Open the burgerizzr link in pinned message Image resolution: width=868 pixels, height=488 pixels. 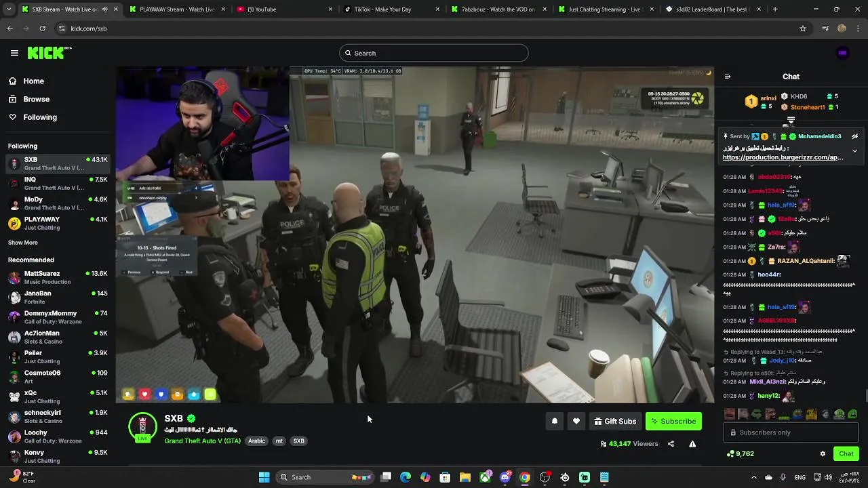point(783,157)
